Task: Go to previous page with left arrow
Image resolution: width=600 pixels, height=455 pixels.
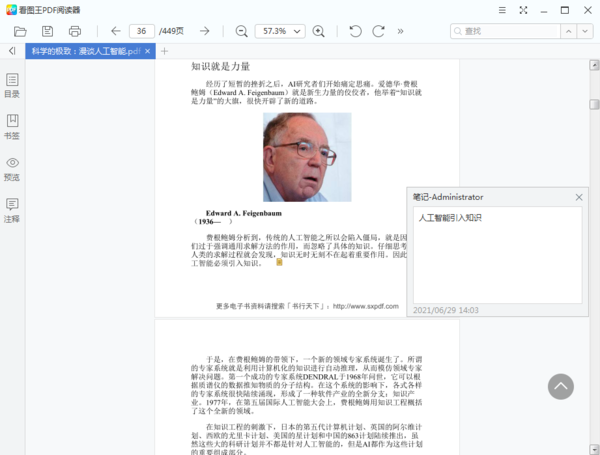Action: click(115, 31)
